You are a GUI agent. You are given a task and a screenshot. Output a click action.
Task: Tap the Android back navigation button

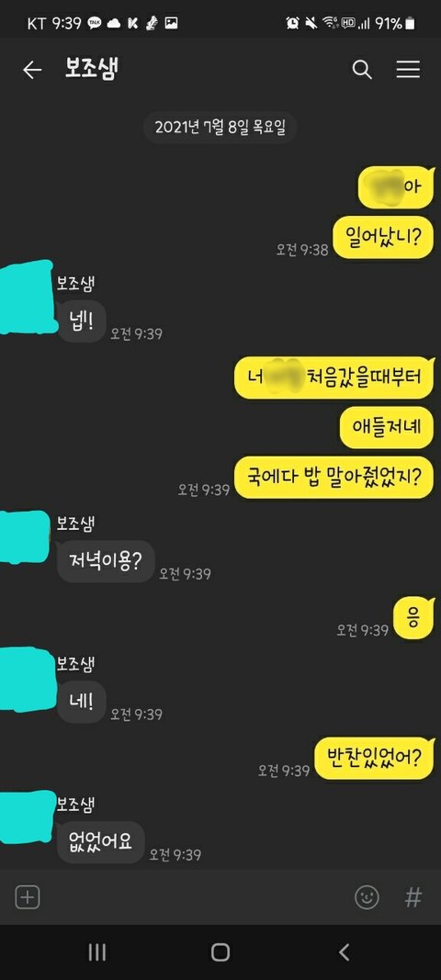coord(344,952)
